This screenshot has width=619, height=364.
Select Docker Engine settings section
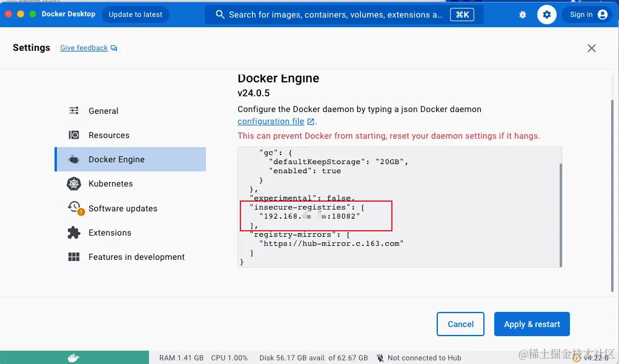130,159
